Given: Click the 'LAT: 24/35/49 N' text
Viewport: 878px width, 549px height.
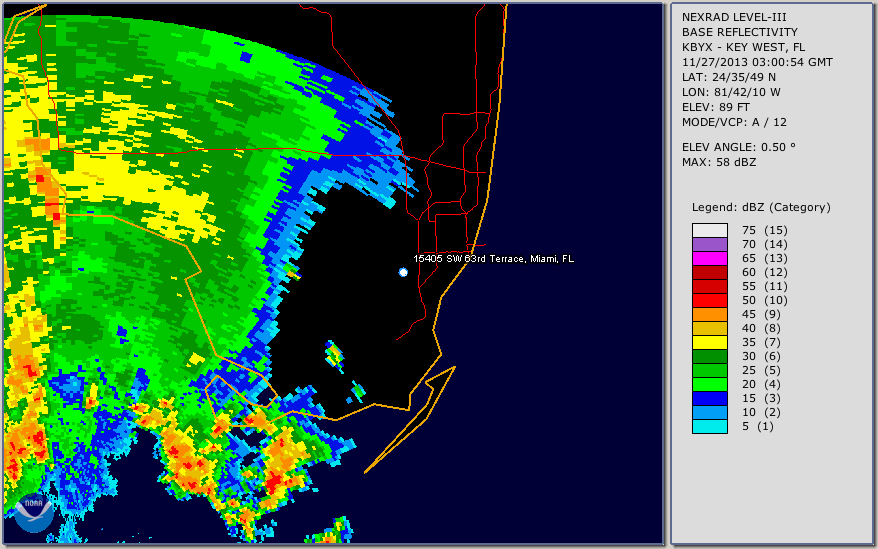Looking at the screenshot, I should pos(729,77).
